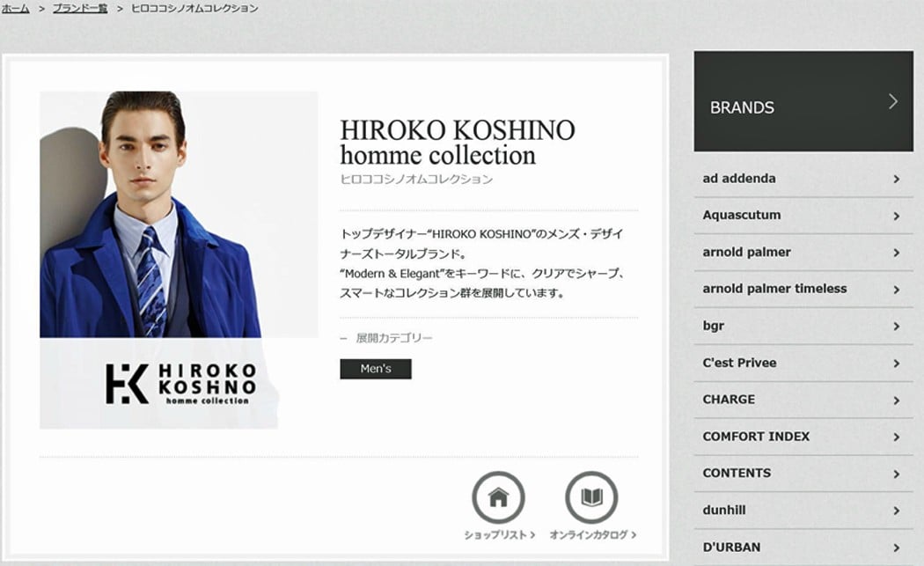Open the arnold palmer brand entry
924x566 pixels.
[803, 253]
